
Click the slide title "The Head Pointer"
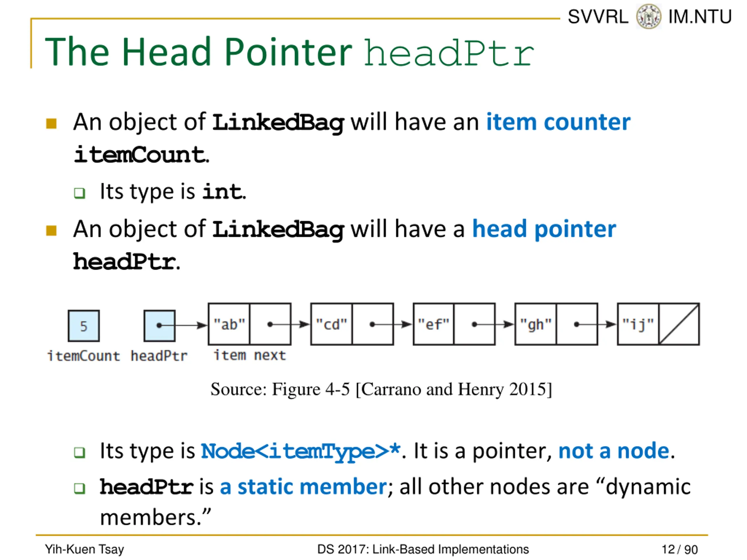(x=199, y=52)
